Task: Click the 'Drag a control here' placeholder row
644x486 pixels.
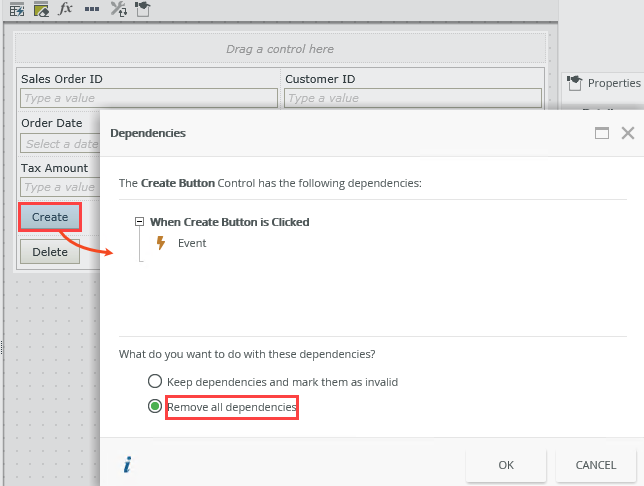Action: [281, 49]
